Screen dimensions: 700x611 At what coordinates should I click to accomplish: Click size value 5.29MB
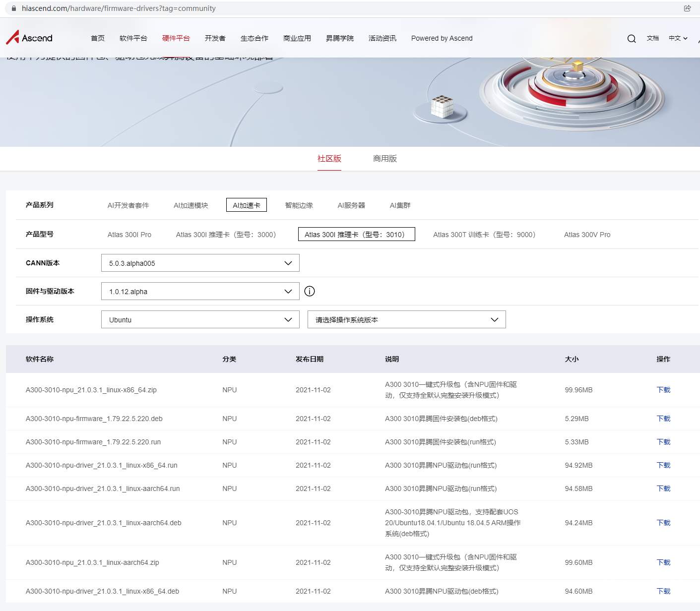coord(576,419)
